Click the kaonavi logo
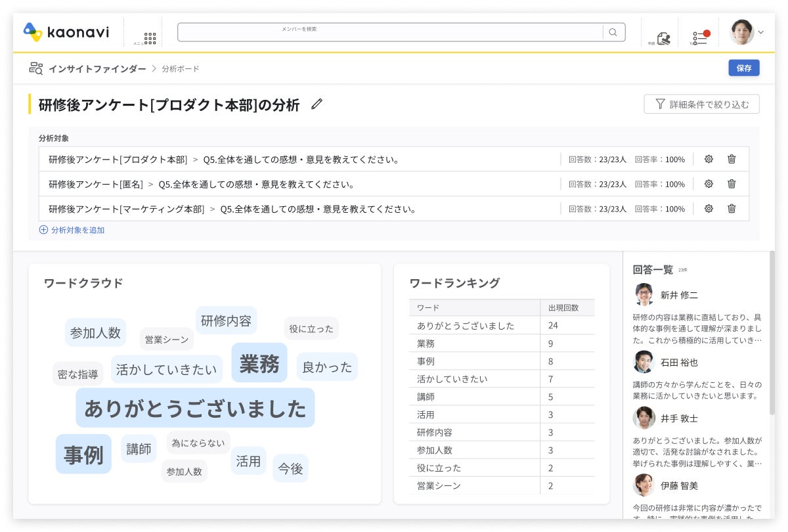This screenshot has width=788, height=532. tap(66, 32)
